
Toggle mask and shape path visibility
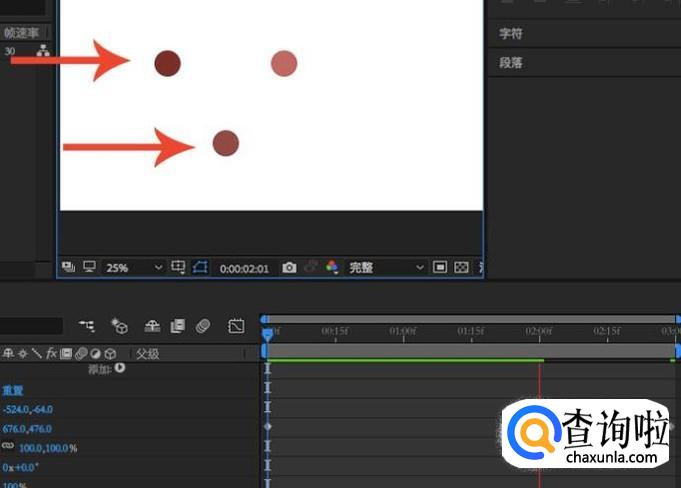point(200,267)
